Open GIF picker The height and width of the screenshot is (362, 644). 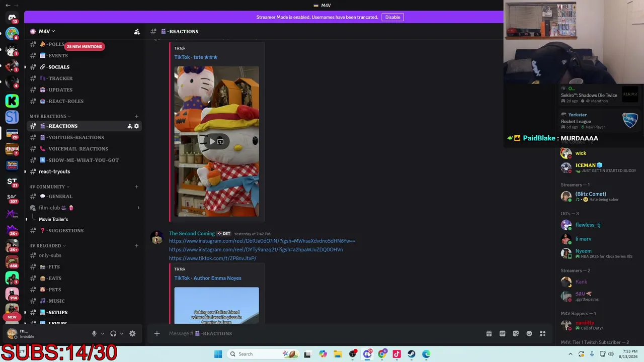[502, 333]
